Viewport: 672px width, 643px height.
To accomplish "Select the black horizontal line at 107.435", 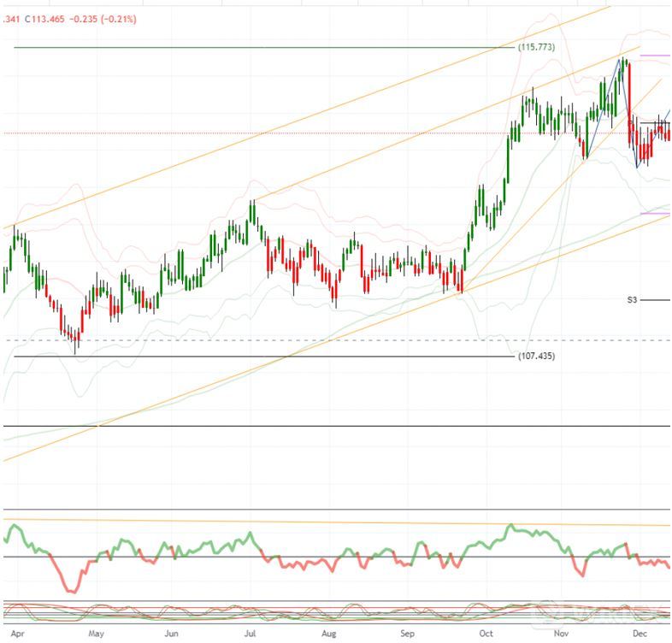I will (x=256, y=357).
